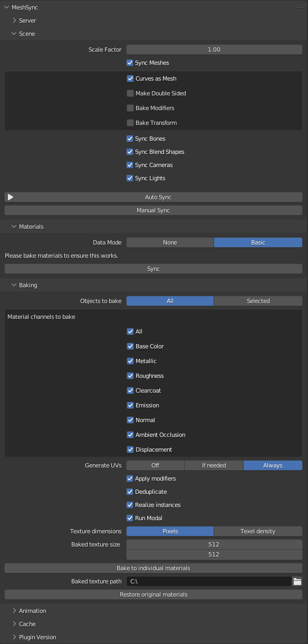The height and width of the screenshot is (644, 308).
Task: Uncheck Deduplicate option
Action: 130,492
